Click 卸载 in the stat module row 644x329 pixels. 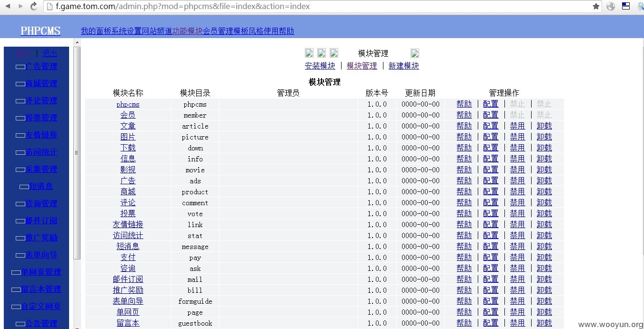pyautogui.click(x=544, y=235)
